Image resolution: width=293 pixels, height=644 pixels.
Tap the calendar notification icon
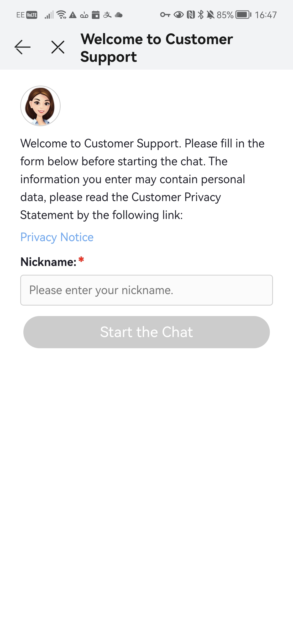click(x=95, y=15)
